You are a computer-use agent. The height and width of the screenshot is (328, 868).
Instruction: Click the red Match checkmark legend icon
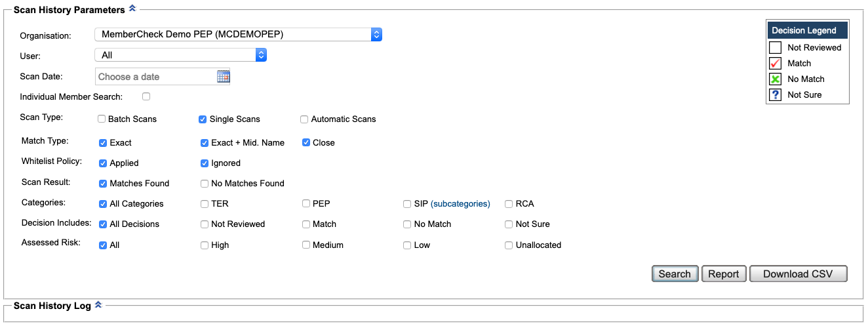(x=775, y=64)
